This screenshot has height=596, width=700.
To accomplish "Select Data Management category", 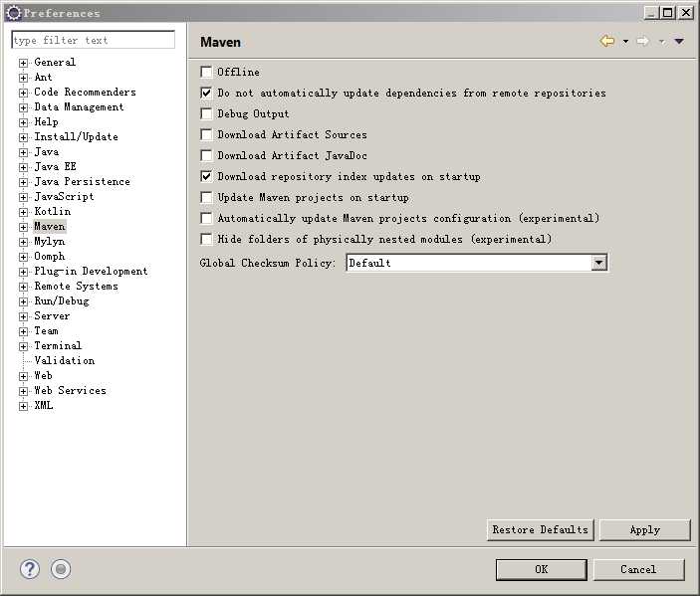I will 79,107.
